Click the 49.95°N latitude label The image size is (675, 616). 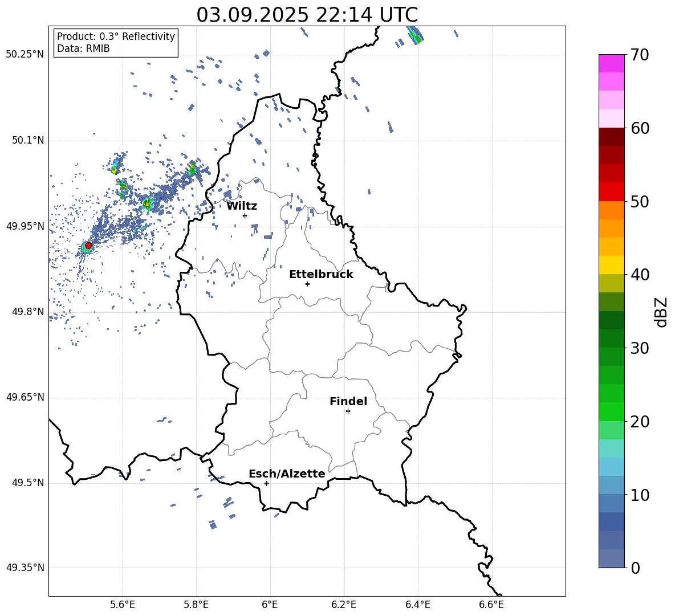tap(25, 226)
